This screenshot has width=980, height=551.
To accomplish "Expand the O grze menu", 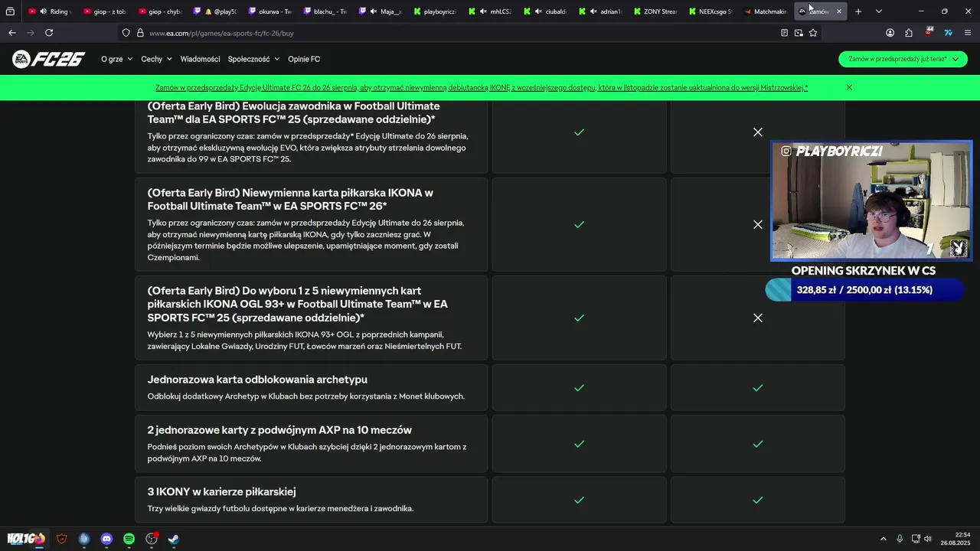I will pos(116,59).
